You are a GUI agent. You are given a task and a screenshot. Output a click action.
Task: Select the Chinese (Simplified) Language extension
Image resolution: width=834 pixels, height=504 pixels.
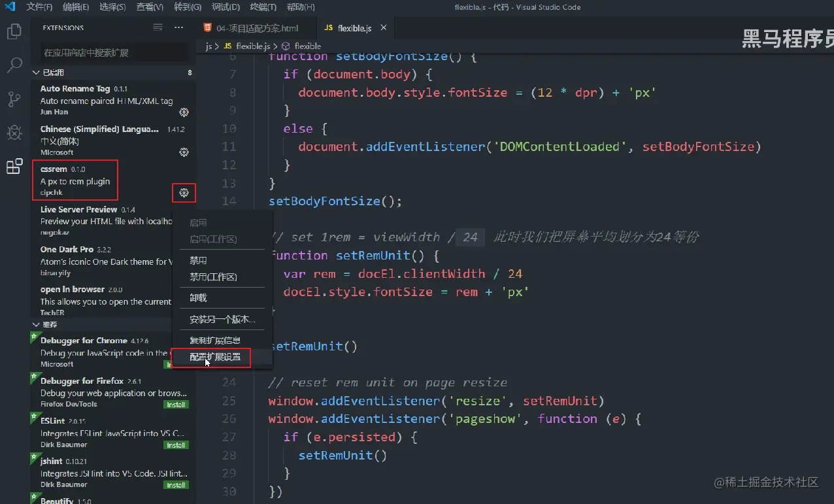(112, 141)
